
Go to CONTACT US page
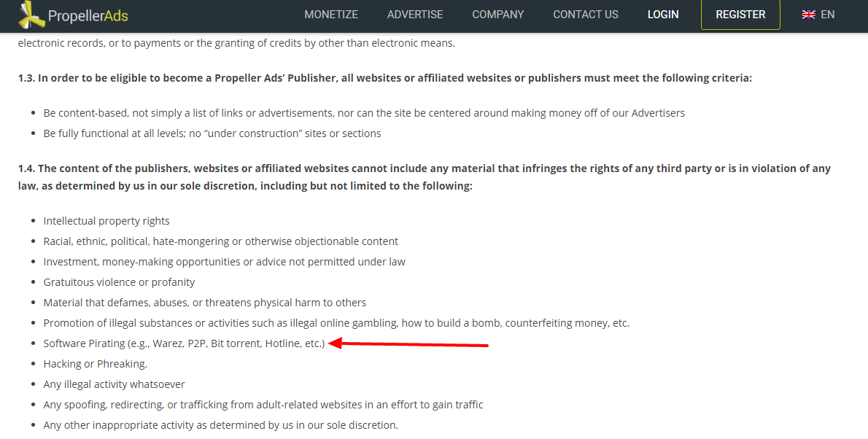(586, 15)
